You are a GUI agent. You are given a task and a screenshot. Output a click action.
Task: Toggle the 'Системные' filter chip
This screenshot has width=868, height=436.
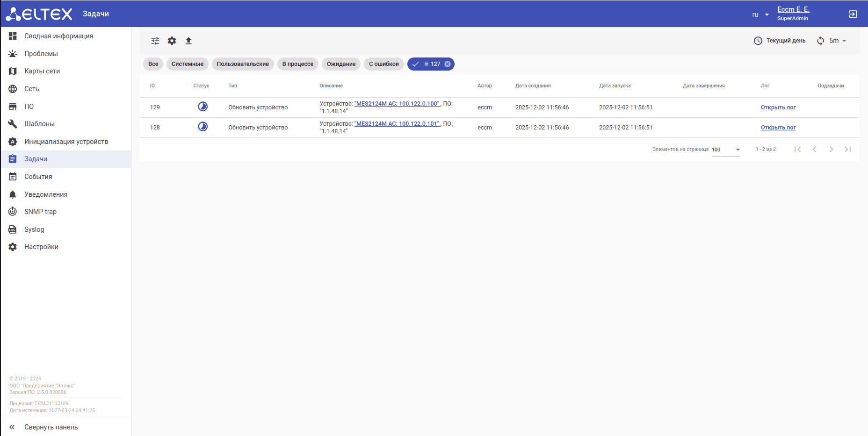(187, 64)
